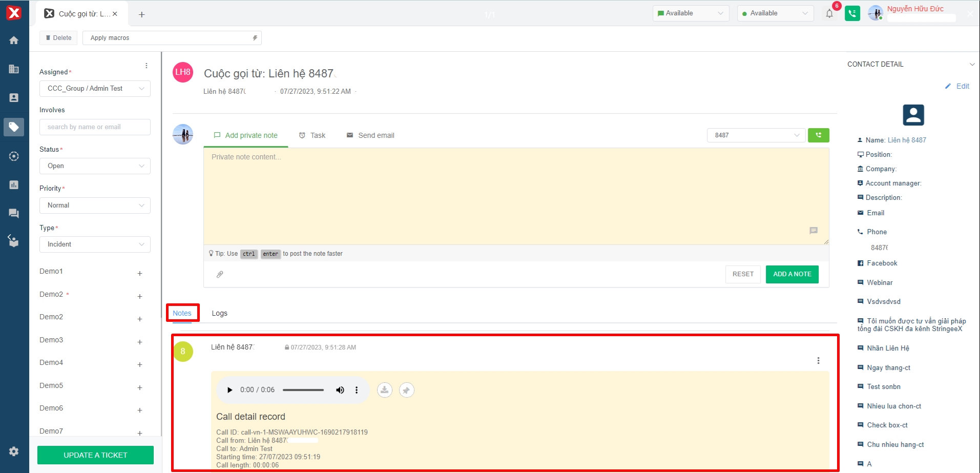
Task: Switch to the Logs tab
Action: coord(219,313)
